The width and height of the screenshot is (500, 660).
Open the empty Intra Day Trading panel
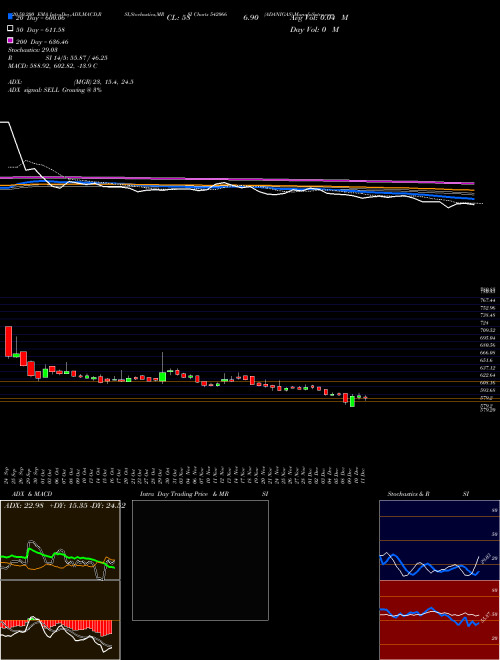[200, 560]
